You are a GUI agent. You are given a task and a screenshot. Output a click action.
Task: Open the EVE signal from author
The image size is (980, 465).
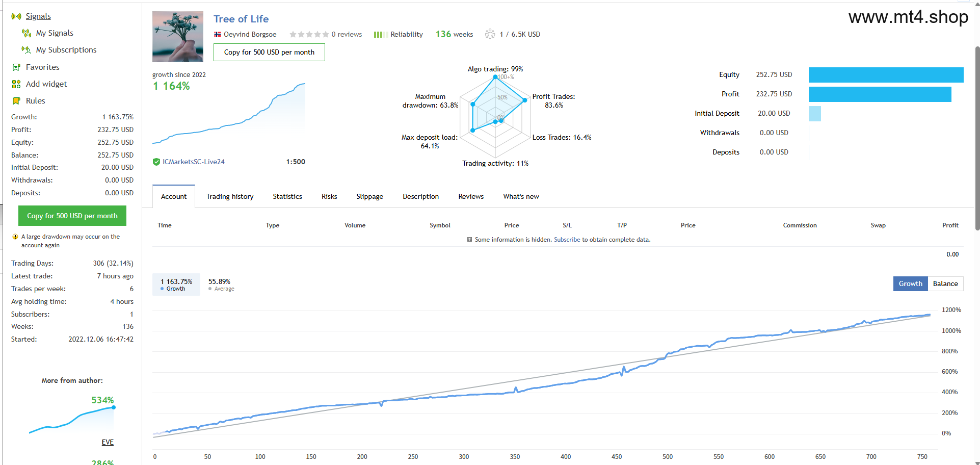(108, 442)
